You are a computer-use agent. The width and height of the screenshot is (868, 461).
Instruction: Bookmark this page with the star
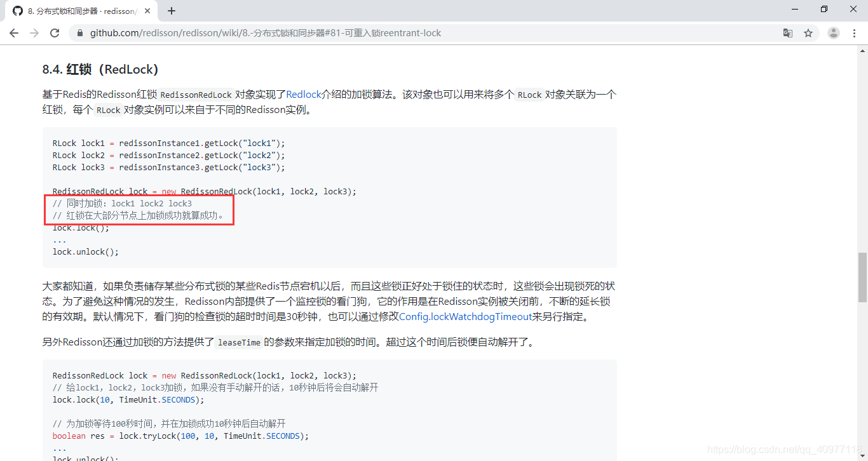(808, 33)
